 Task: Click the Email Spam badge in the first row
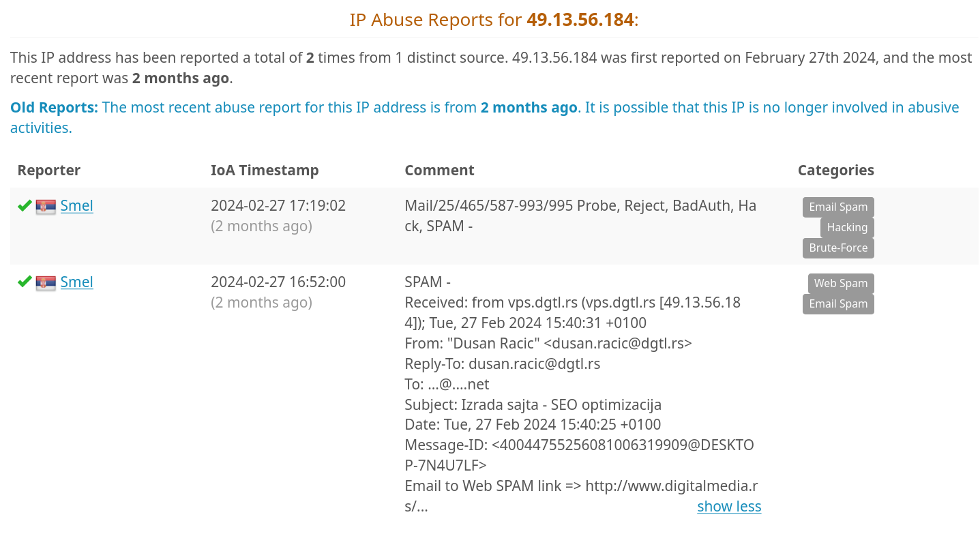pos(838,207)
